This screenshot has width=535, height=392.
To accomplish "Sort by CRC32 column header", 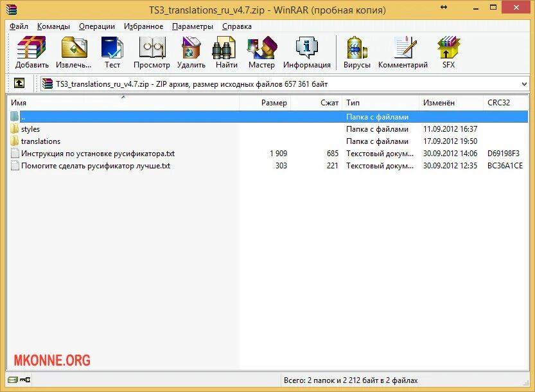I will [505, 102].
